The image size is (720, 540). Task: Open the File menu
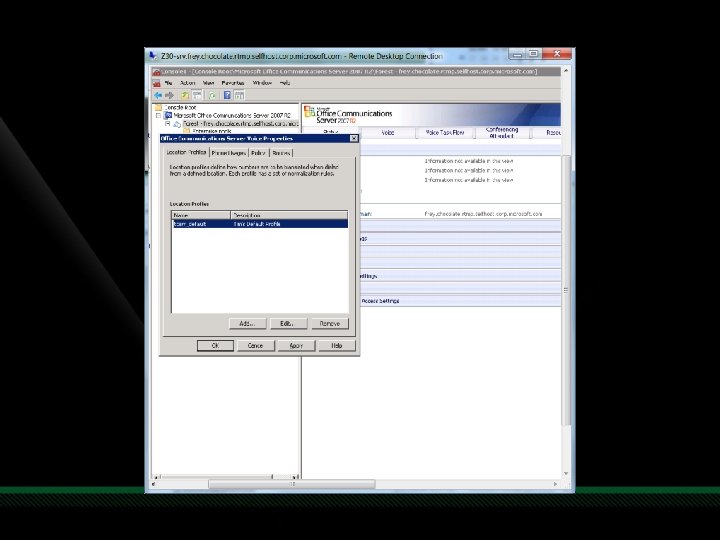tap(169, 83)
